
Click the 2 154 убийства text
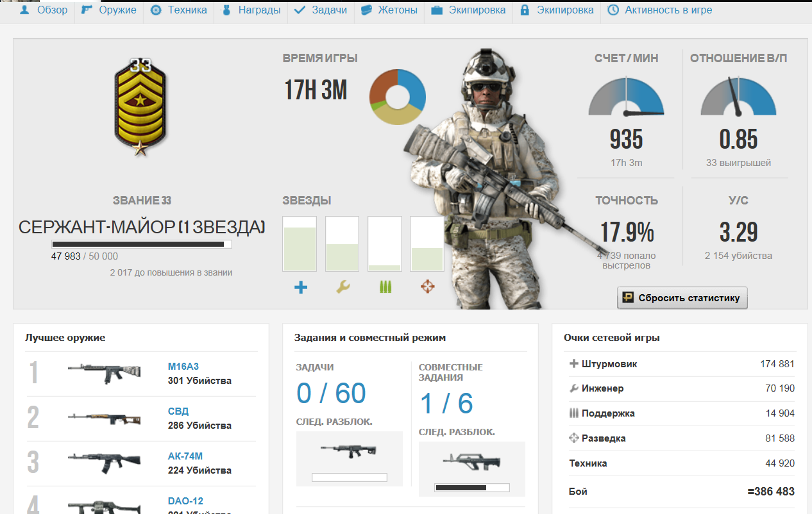[x=738, y=256]
